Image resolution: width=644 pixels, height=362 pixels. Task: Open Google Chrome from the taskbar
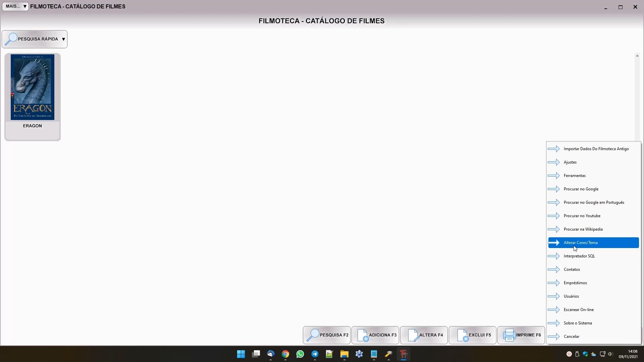[x=285, y=354]
